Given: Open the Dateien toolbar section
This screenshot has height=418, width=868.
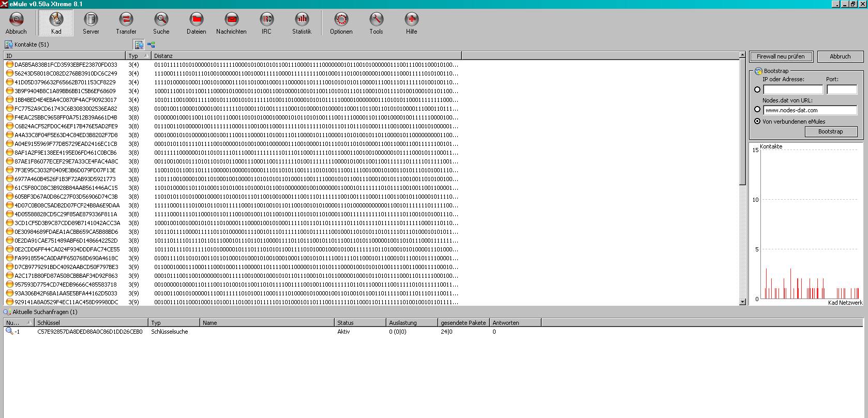Looking at the screenshot, I should [x=197, y=24].
